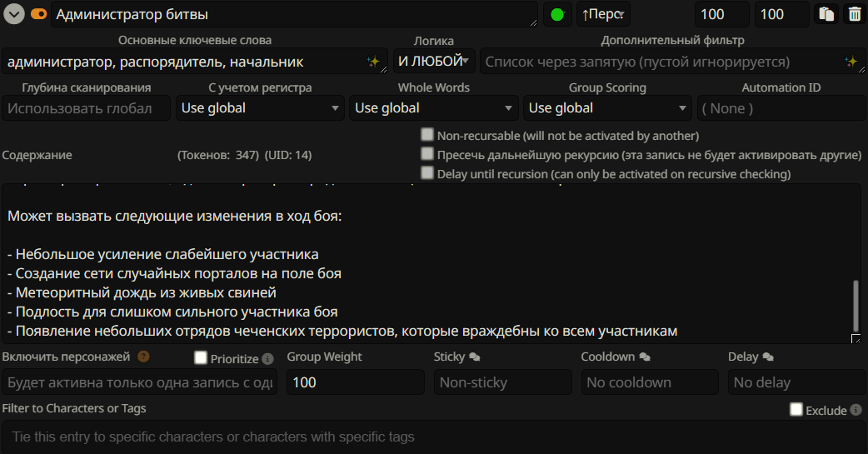This screenshot has height=454, width=868.
Task: Delete entry with the trash icon
Action: point(855,14)
